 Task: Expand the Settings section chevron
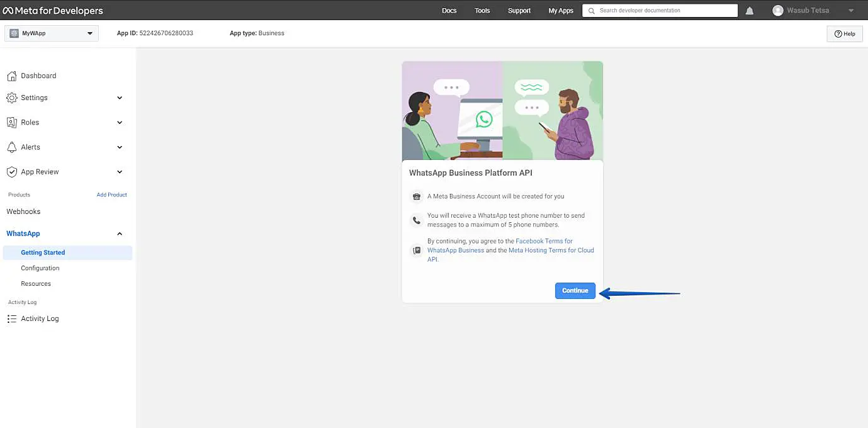(120, 98)
